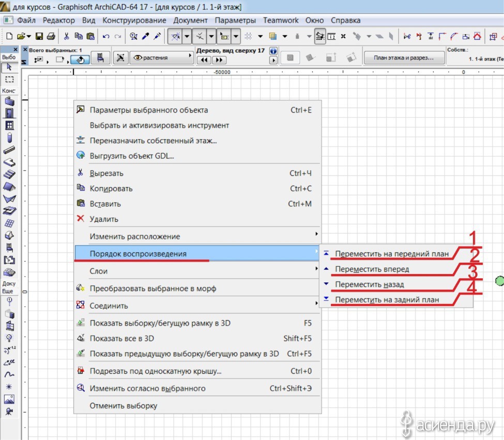Select the Beam tool
Image resolution: width=504 pixels, height=440 pixels.
pyautogui.click(x=9, y=150)
